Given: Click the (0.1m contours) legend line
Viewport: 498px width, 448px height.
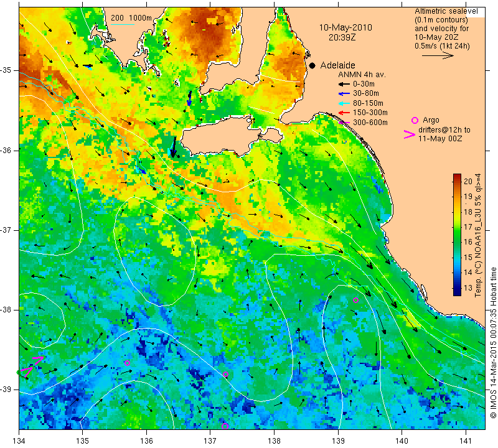Looking at the screenshot, I should (441, 20).
